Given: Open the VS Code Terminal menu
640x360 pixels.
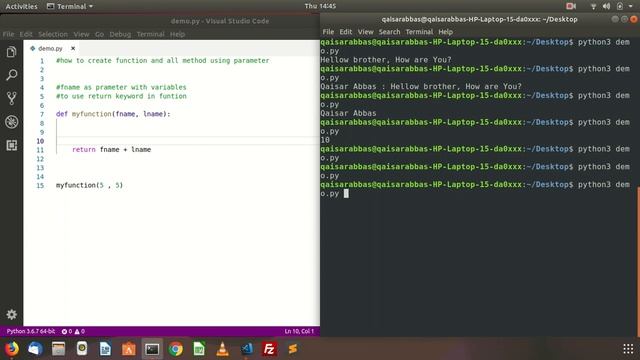Looking at the screenshot, I should [x=150, y=34].
